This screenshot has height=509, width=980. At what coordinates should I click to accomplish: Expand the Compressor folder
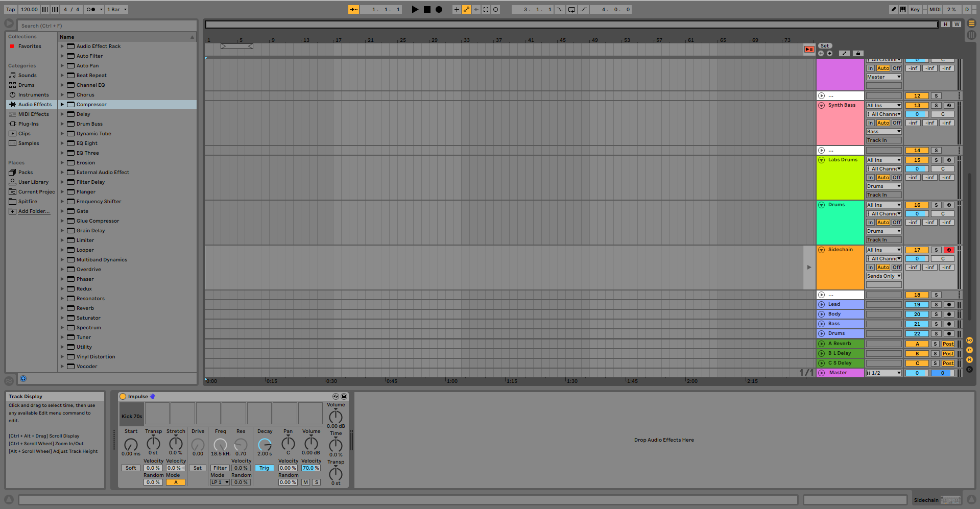click(62, 104)
